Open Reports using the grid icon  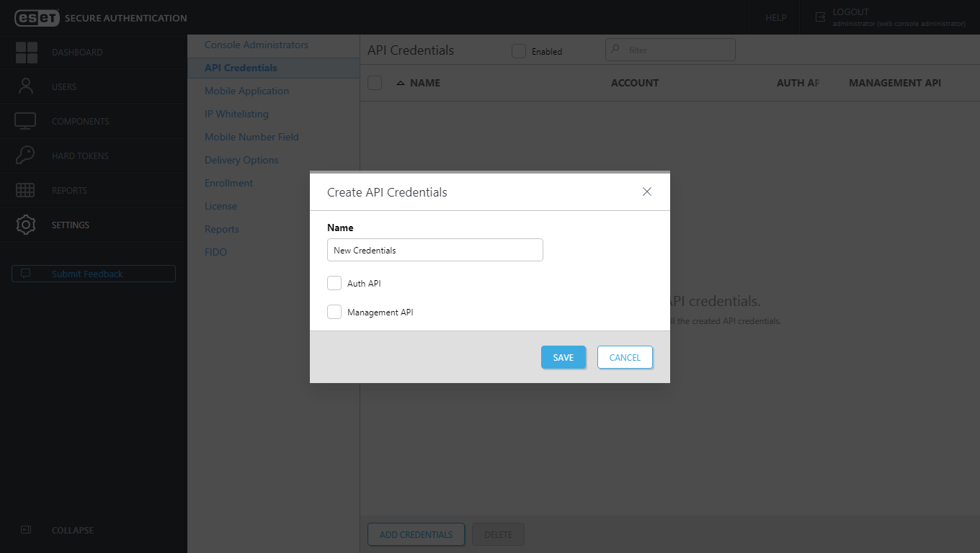(25, 189)
